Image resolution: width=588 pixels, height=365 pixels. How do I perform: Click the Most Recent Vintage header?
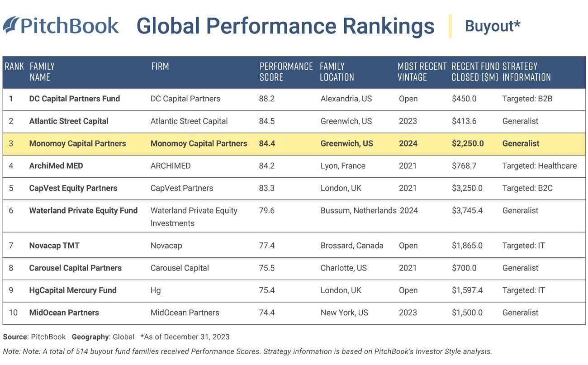(x=422, y=72)
